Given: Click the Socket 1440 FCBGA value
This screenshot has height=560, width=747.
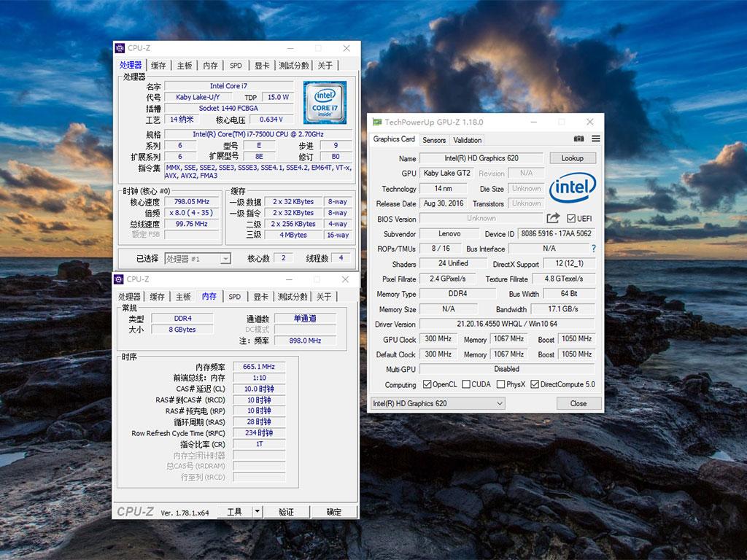Looking at the screenshot, I should 228,108.
